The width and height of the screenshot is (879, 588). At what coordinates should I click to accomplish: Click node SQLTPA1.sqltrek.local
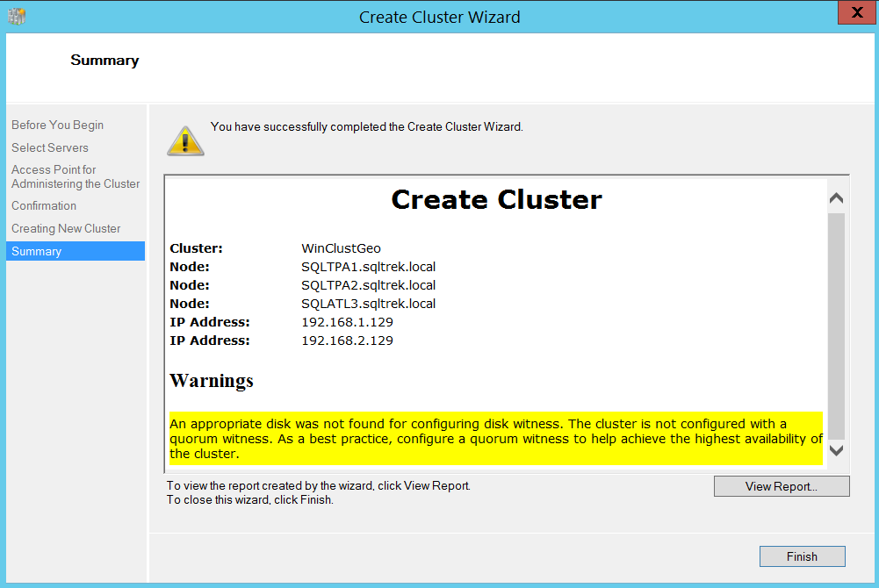pos(368,267)
